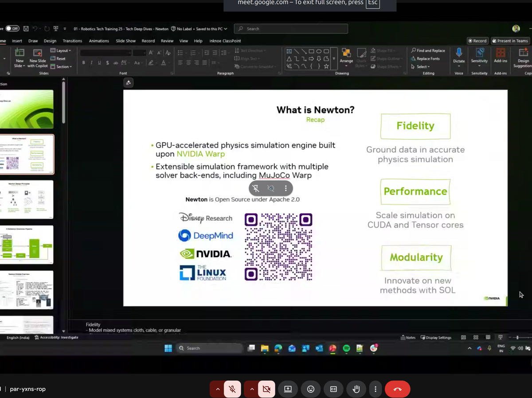Switch to the Transitions tab
This screenshot has width=532, height=398.
tap(72, 41)
